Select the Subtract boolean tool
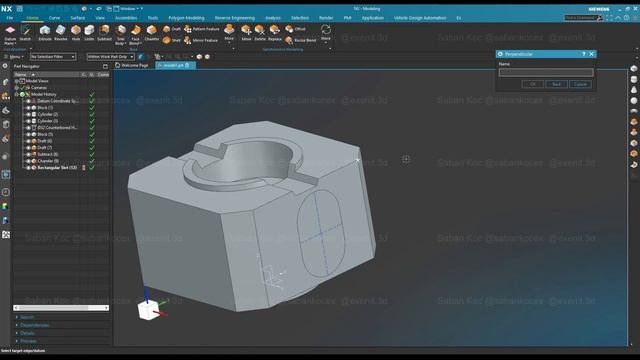The height and width of the screenshot is (360, 640). point(104,33)
